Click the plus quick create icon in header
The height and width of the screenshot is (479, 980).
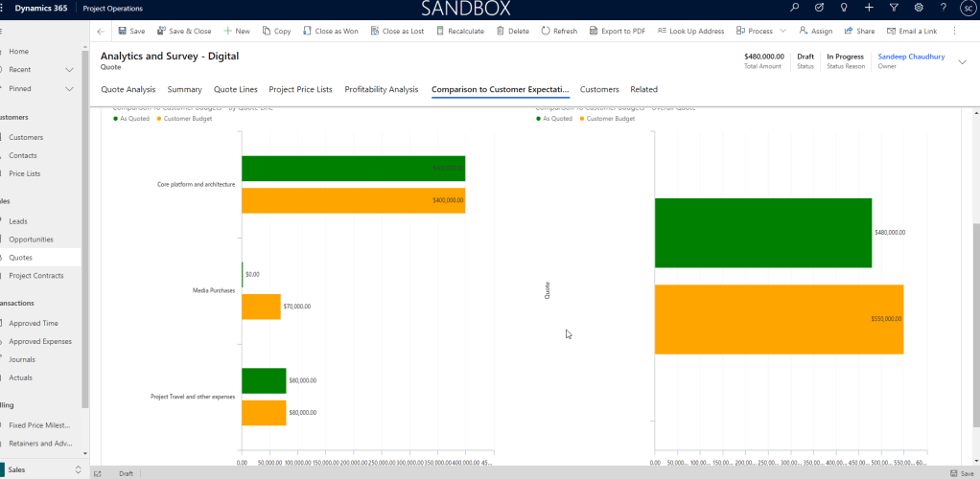coord(869,8)
